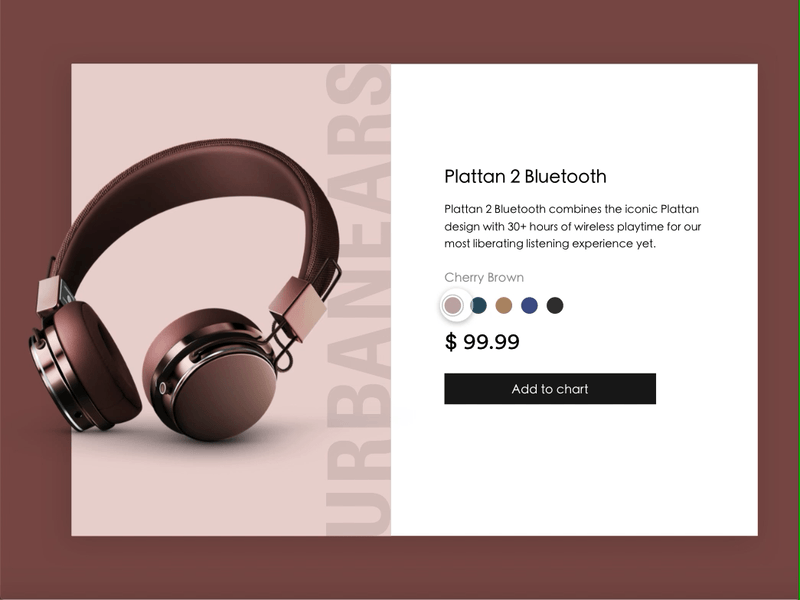Select the dusty pink Cherry Brown swatch
The height and width of the screenshot is (600, 800).
pos(453,306)
